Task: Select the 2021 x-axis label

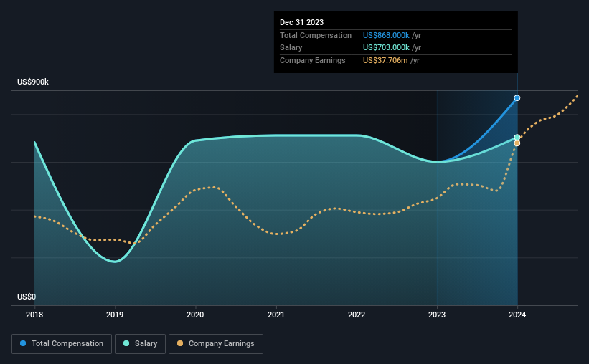Action: (x=275, y=315)
